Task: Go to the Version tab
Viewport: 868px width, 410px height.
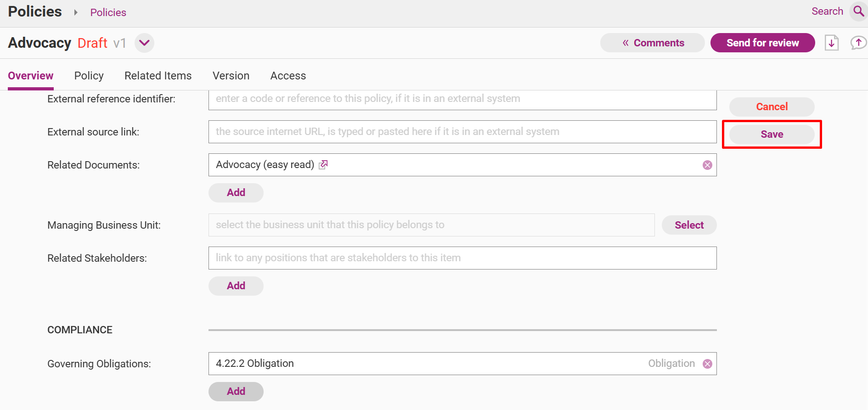Action: [x=231, y=76]
